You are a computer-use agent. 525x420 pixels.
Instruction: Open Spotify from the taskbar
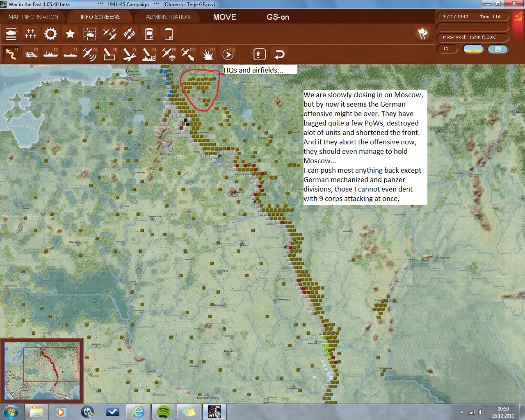(164, 411)
